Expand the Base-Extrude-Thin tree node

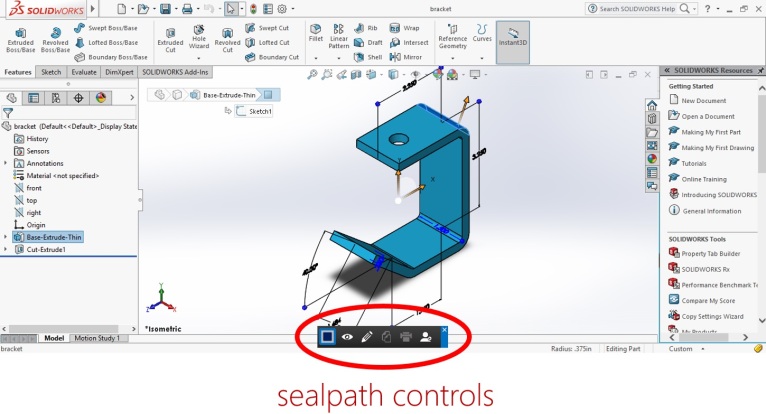pos(5,237)
